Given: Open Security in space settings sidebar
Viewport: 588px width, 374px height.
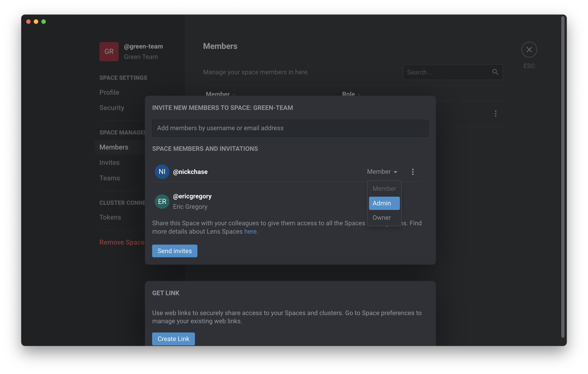Looking at the screenshot, I should [x=112, y=108].
